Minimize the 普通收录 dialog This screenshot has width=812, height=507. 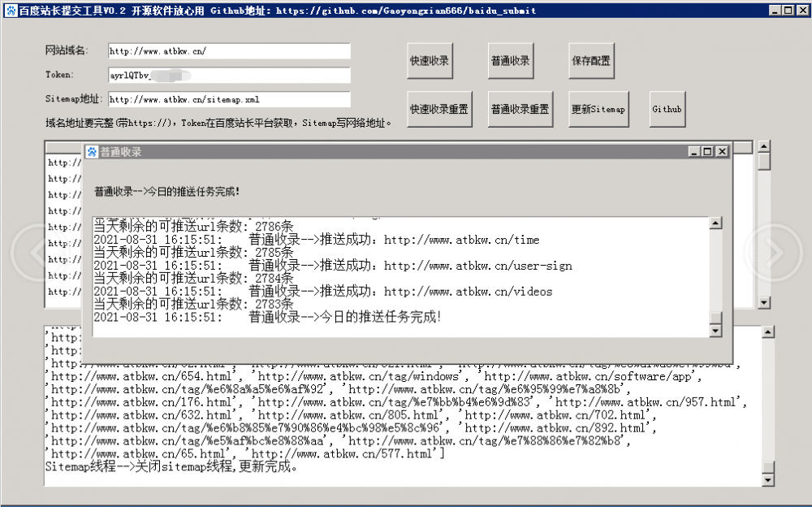tap(694, 151)
